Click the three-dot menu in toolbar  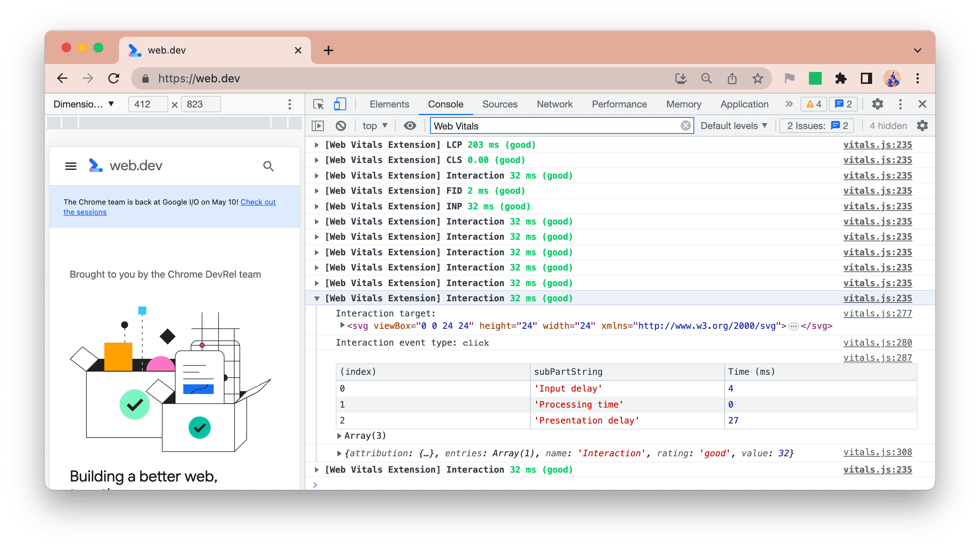pyautogui.click(x=900, y=104)
